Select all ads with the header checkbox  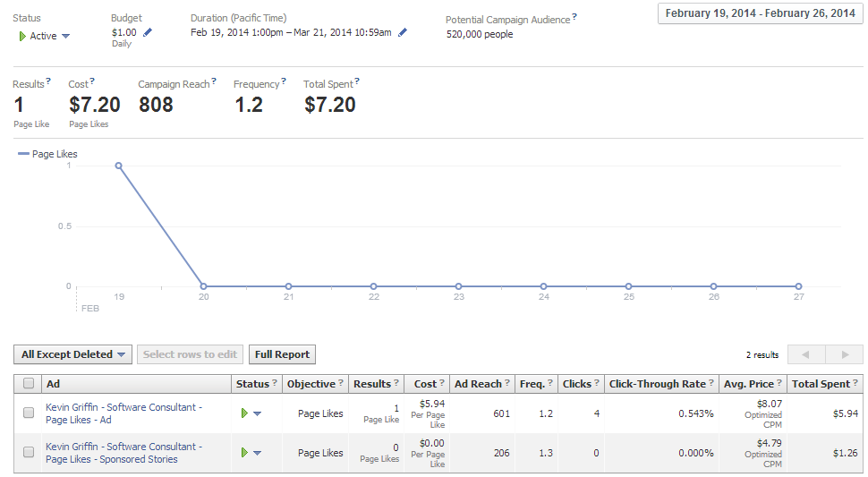29,384
